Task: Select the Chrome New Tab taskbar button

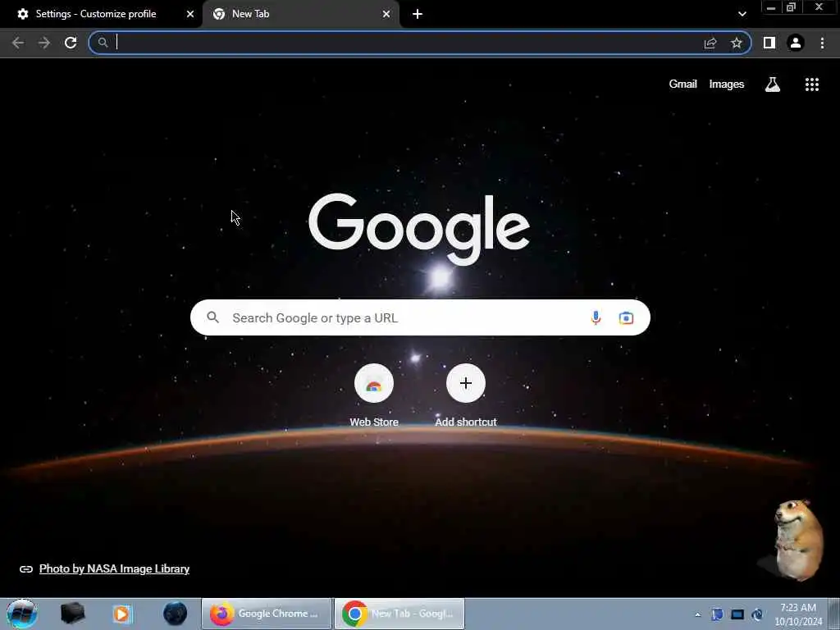Action: pos(399,614)
